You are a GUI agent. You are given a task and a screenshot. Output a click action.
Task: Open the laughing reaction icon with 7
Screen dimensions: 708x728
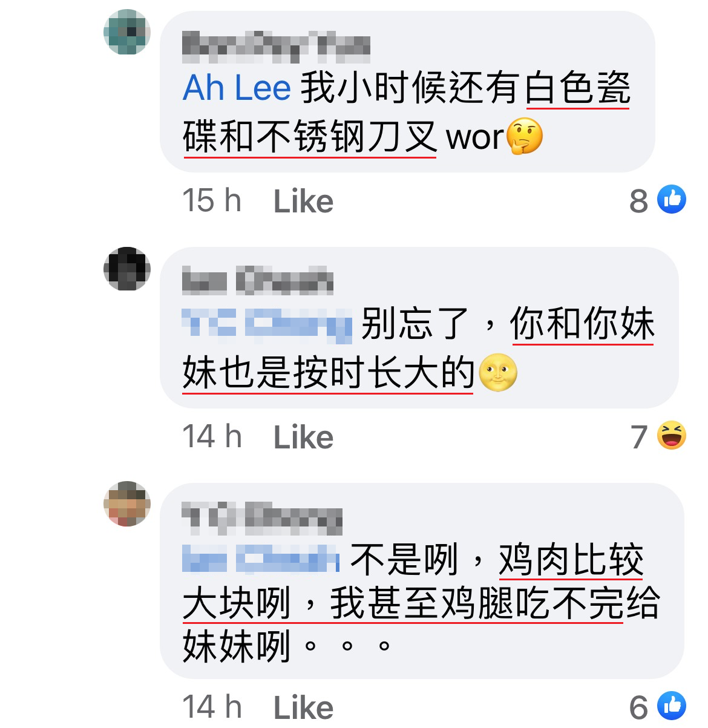(672, 435)
